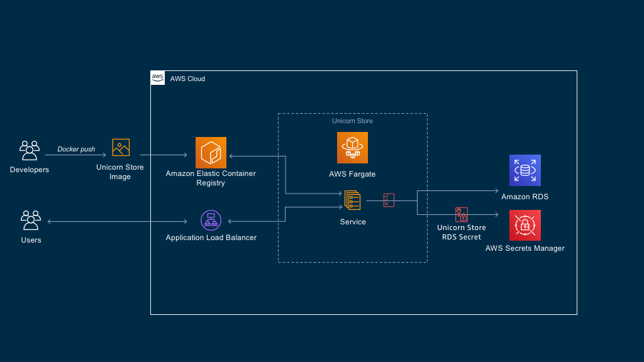This screenshot has height=362, width=644.
Task: Click the "Unicorn Store RDS Secret" label
Action: [x=461, y=233]
